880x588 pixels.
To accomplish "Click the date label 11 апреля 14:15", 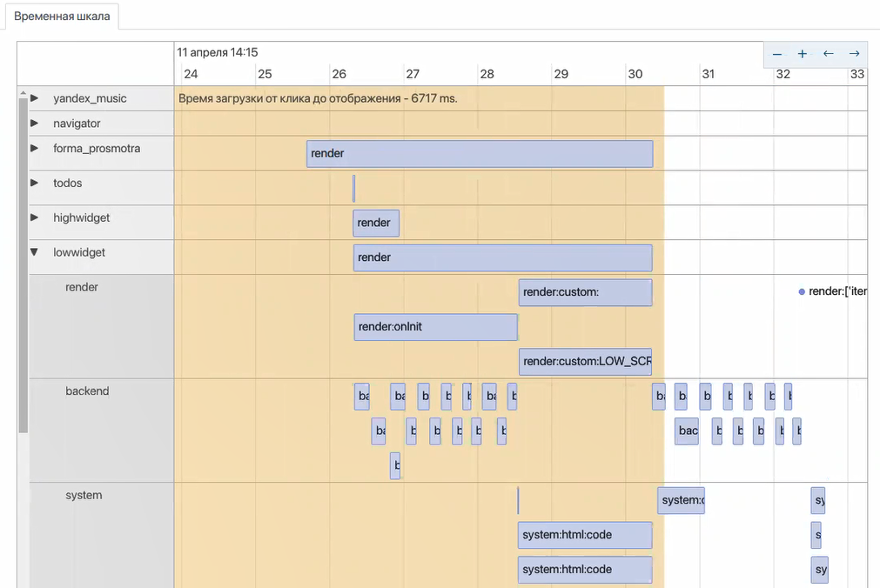I will coord(218,52).
